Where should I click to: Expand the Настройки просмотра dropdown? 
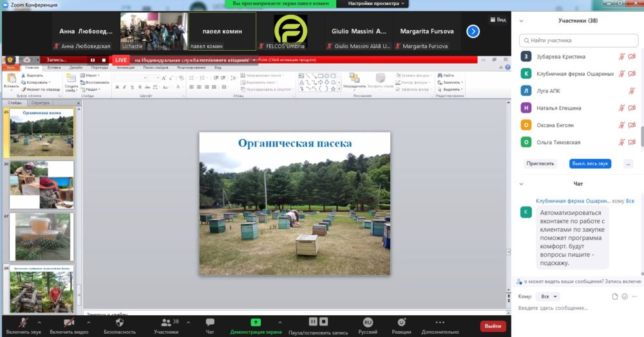pyautogui.click(x=376, y=3)
